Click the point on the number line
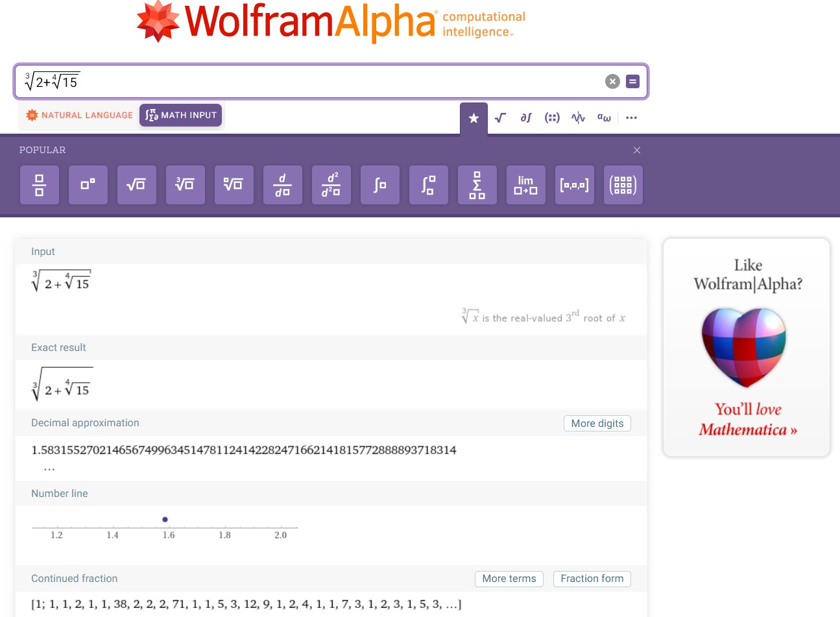The image size is (840, 617). click(165, 519)
